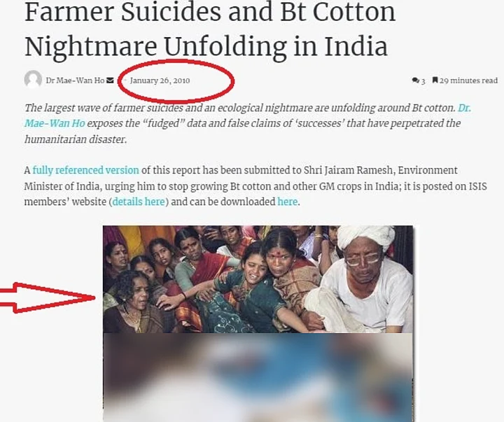Click the "Farmer Suicides and Bt Cotton" headline
Screen dimensions: 504x422
click(x=210, y=13)
